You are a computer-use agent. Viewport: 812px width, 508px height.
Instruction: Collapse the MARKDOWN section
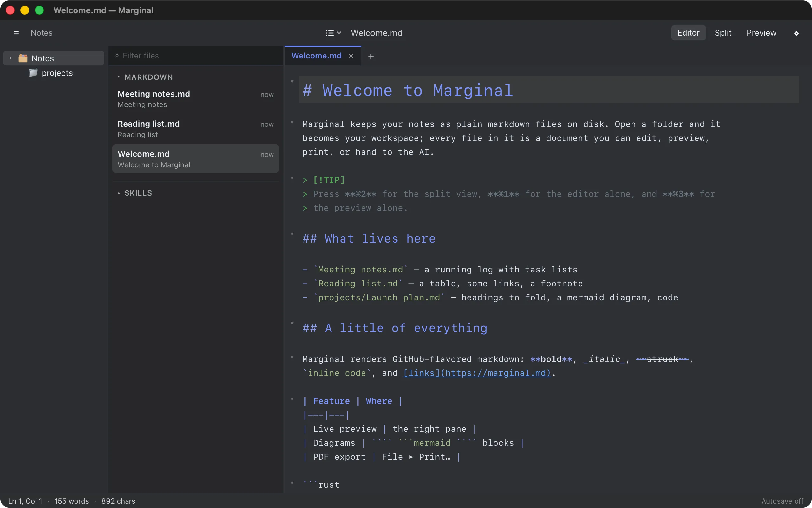[x=118, y=77]
